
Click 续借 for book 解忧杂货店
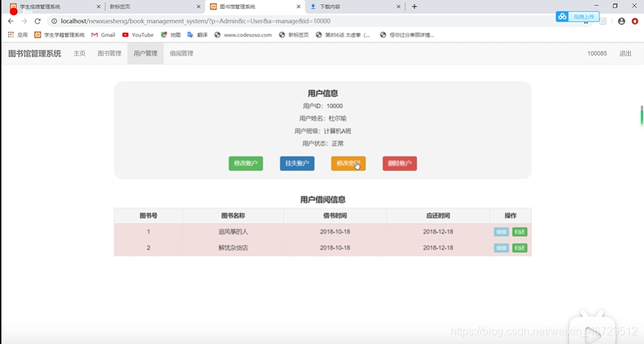pos(501,247)
